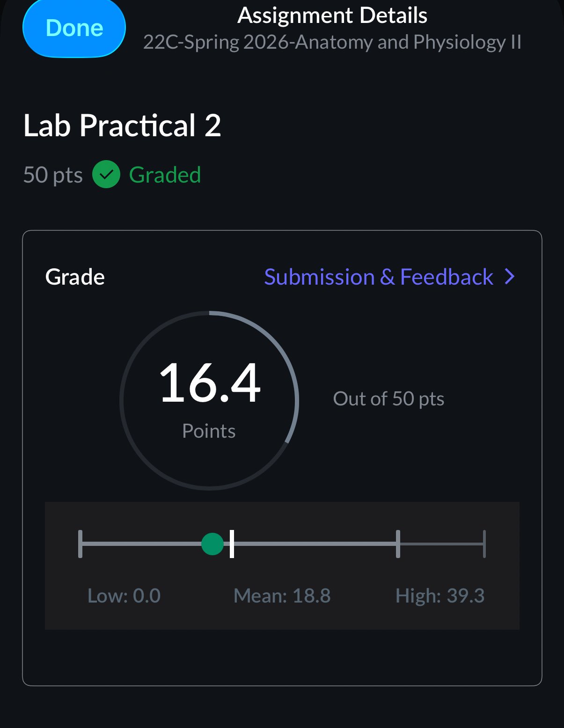Click the Out of 50 pts text

click(388, 399)
